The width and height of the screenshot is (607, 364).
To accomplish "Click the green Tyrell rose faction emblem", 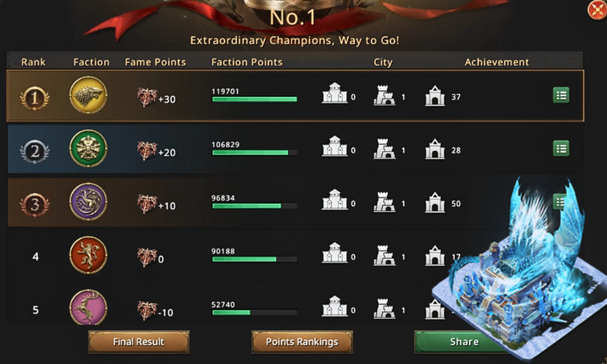I will click(88, 149).
